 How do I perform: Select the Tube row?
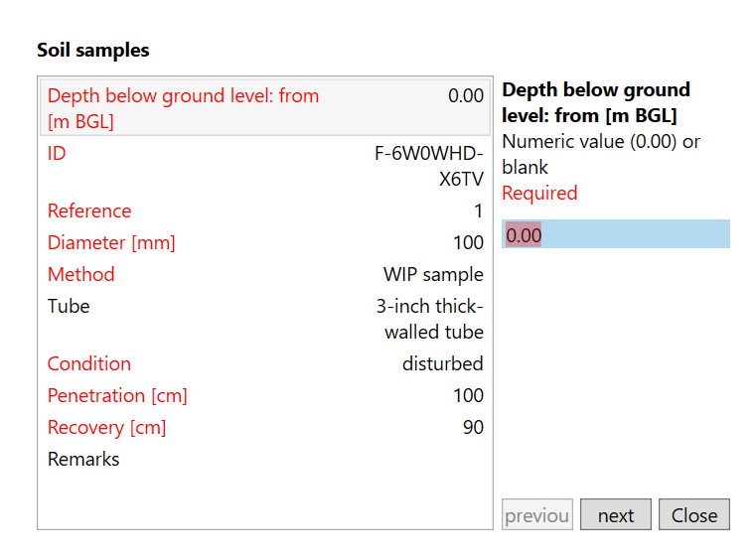click(265, 319)
